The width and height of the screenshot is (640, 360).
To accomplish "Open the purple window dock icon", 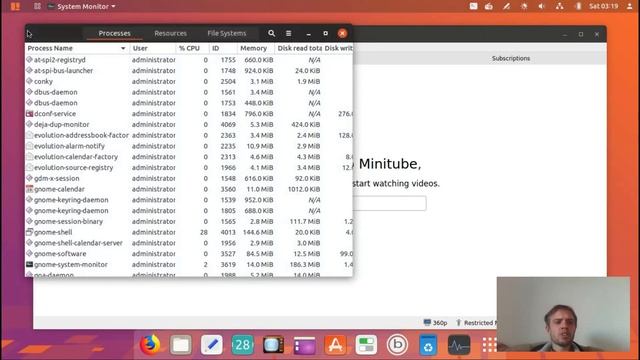I will click(304, 345).
